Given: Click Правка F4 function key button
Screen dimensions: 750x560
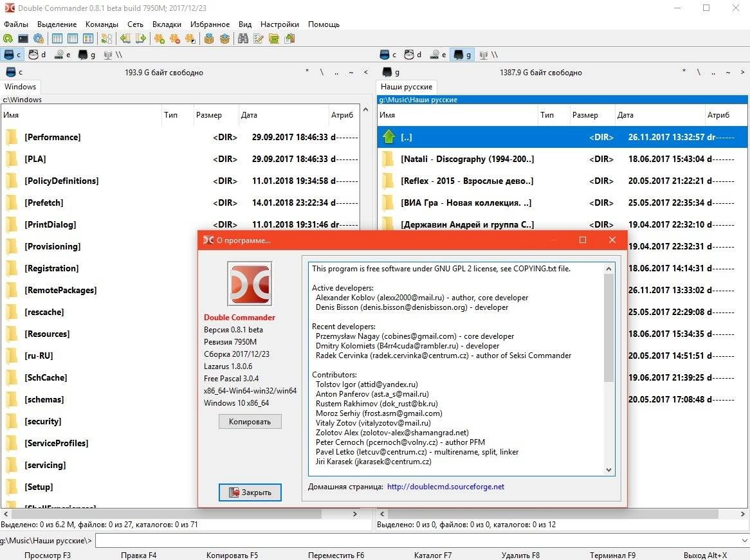Looking at the screenshot, I should point(139,555).
